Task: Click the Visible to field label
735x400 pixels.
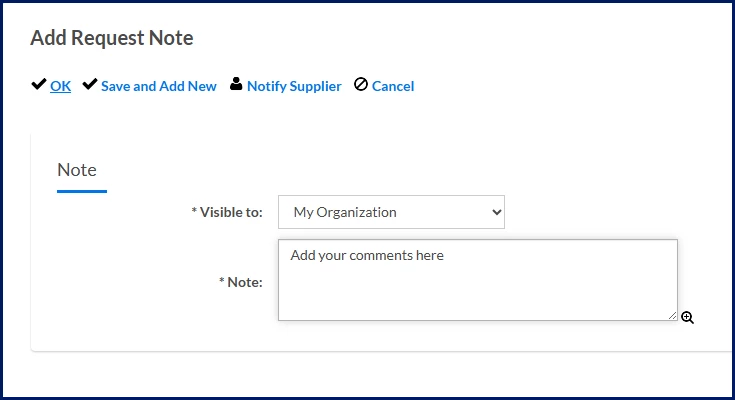Action: coord(227,212)
